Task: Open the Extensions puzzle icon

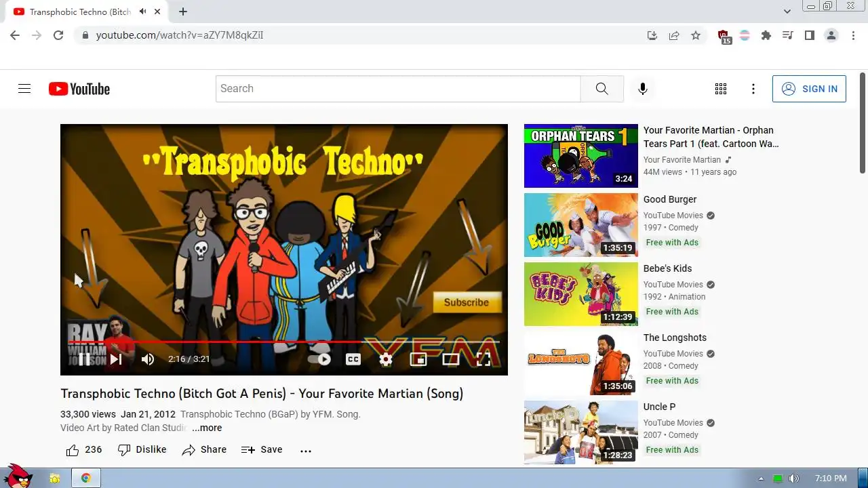Action: tap(766, 35)
